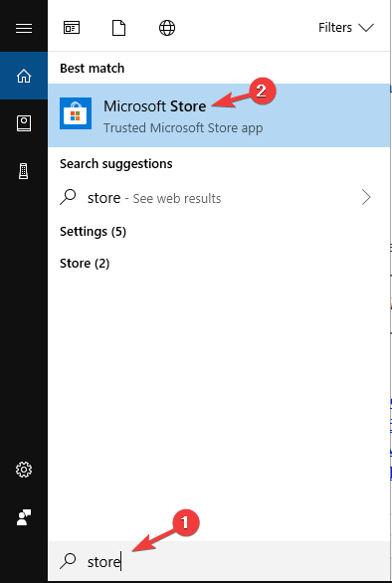Open the Feedback person icon in the sidebar
The height and width of the screenshot is (583, 392).
24,517
